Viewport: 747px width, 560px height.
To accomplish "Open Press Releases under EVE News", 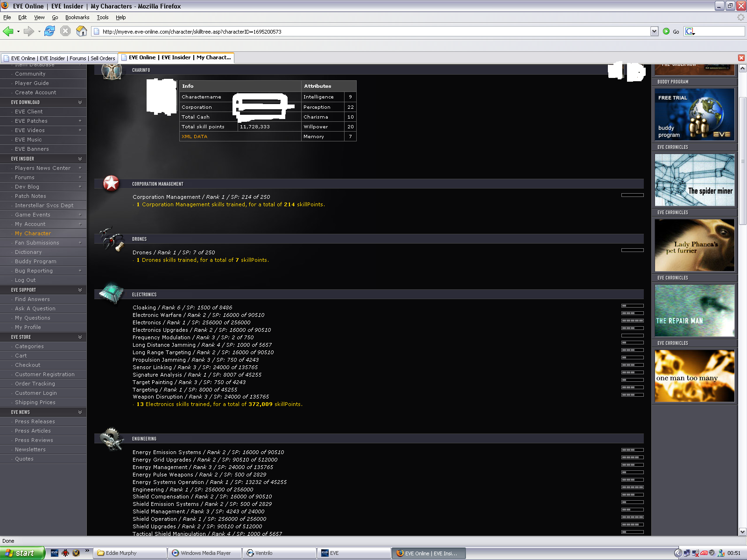I will tap(35, 421).
